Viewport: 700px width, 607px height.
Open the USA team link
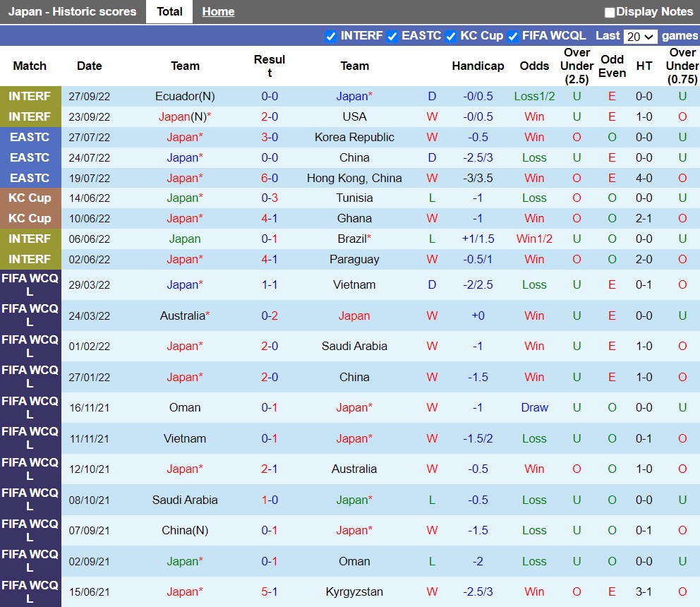tap(354, 117)
